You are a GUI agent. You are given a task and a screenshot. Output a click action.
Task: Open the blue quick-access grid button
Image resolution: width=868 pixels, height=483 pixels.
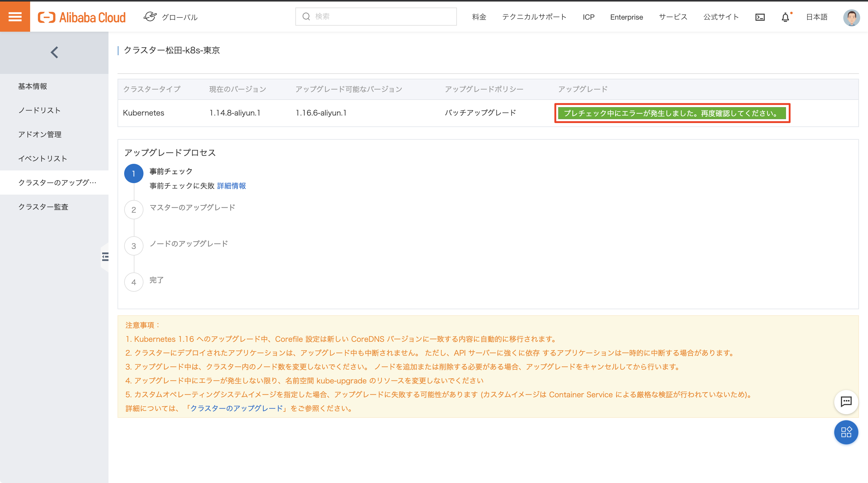(846, 432)
